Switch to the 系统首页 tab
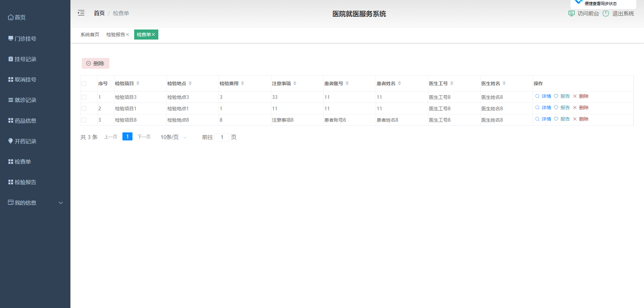The image size is (644, 308). pyautogui.click(x=90, y=35)
